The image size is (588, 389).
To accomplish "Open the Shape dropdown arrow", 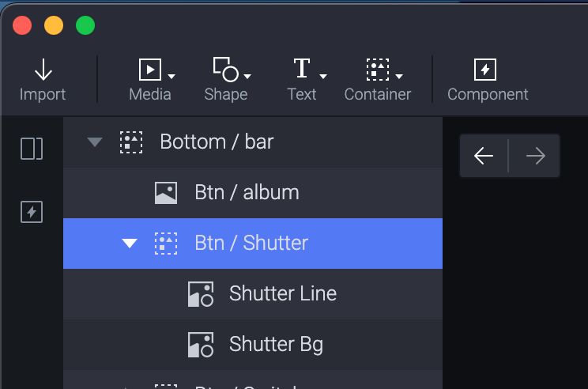I will coord(247,76).
